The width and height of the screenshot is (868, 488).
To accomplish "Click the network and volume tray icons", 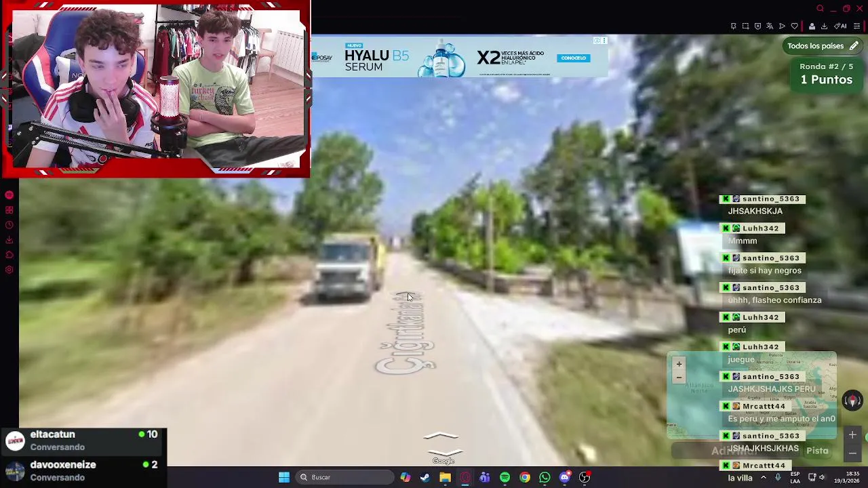I will [818, 477].
